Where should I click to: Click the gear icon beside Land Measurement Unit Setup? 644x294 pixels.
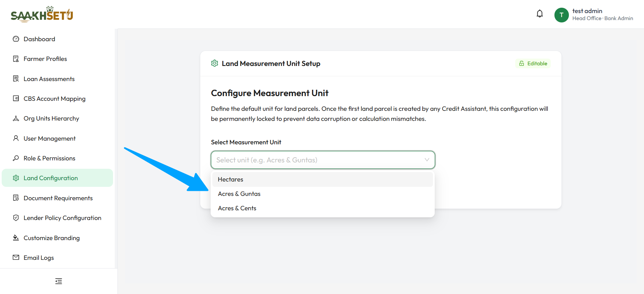coord(215,63)
